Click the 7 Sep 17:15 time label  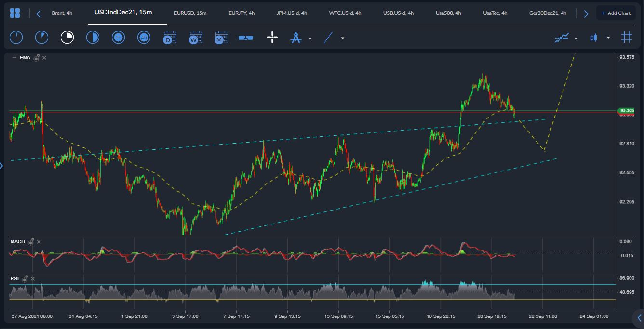[236, 316]
